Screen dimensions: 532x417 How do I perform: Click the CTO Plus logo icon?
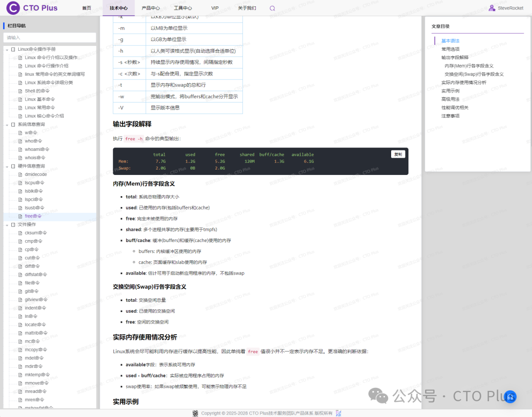click(12, 8)
